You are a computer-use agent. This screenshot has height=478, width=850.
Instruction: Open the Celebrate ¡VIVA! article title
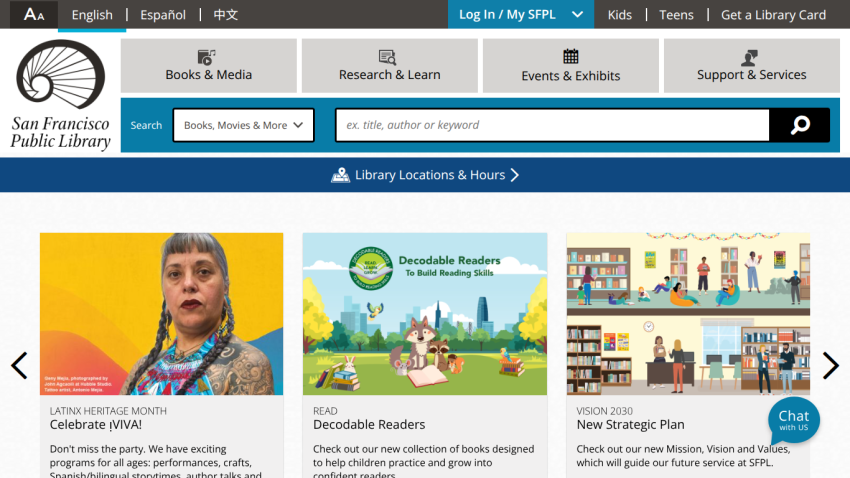(x=96, y=425)
